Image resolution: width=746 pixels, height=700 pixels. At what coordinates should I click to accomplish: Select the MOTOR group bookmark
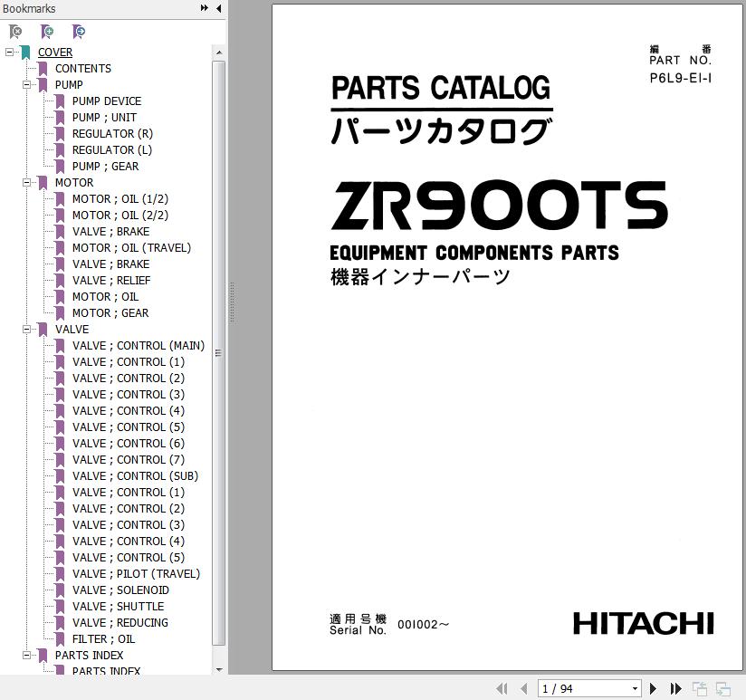coord(74,182)
